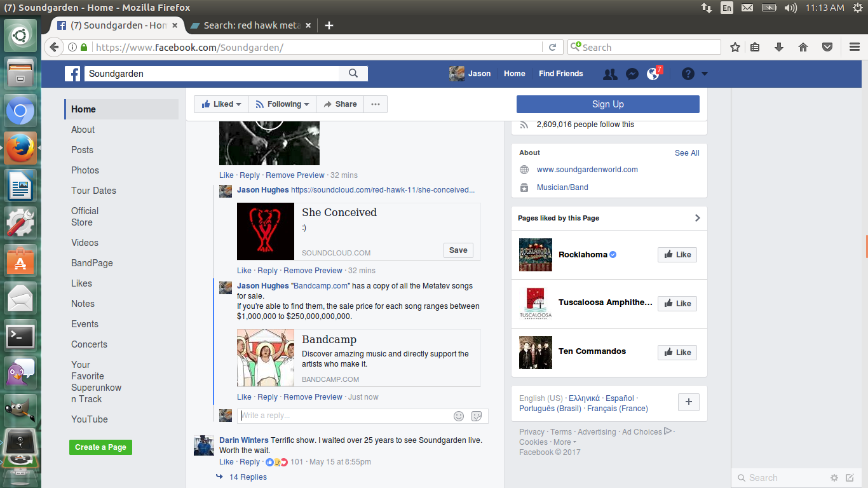Launch Terminal from the Ubuntu launcher
This screenshot has width=868, height=488.
20,335
